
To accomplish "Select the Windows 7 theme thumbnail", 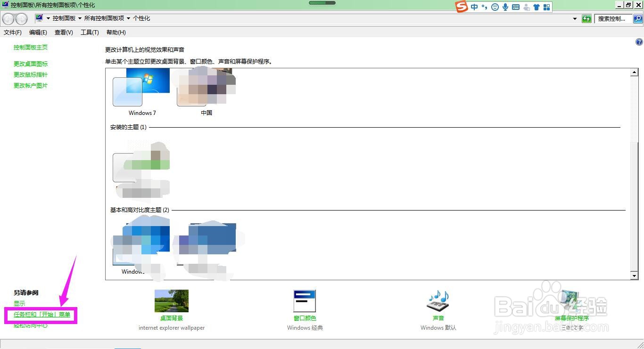I will 141,88.
